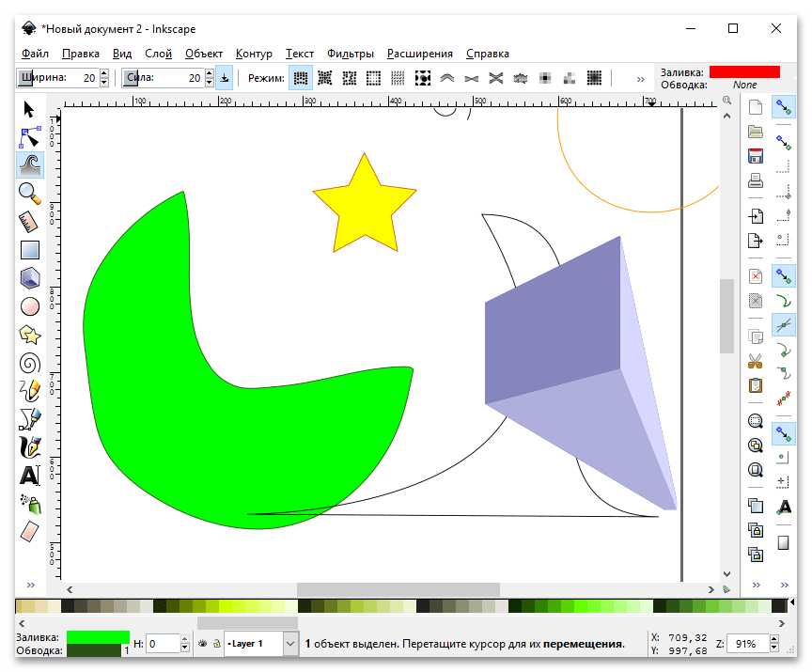Select the Spiral tool
This screenshot has width=812, height=672.
pos(30,363)
